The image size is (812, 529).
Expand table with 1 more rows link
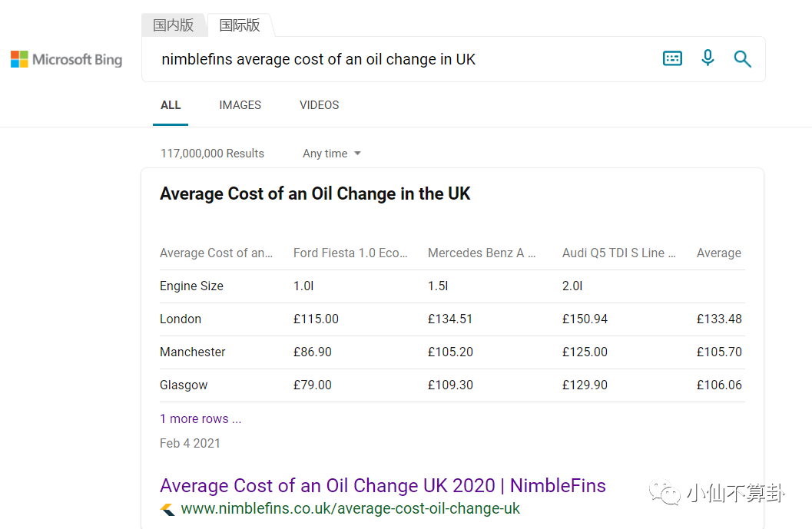click(x=201, y=419)
